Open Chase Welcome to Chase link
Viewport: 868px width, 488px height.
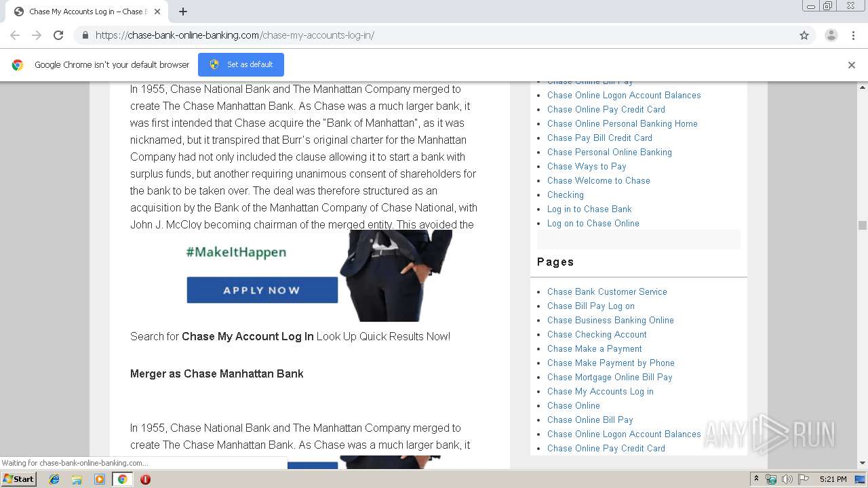pos(599,180)
